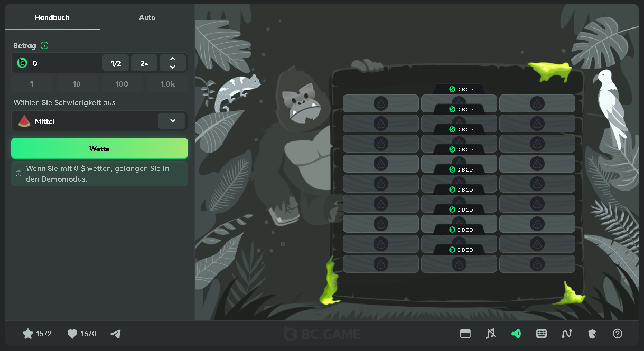Share game via the Telegram paper-plane icon
Image resolution: width=644 pixels, height=351 pixels.
116,334
